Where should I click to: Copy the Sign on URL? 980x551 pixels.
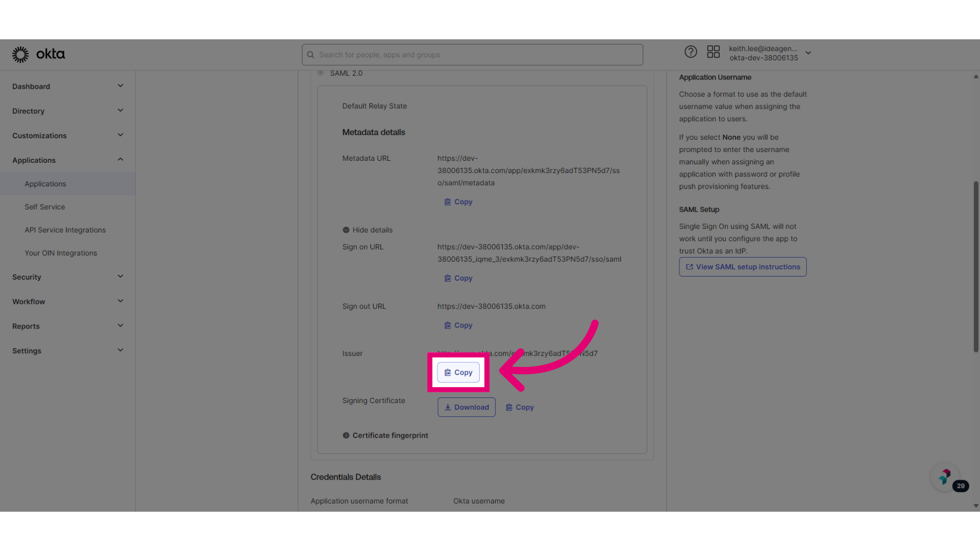[x=458, y=279]
